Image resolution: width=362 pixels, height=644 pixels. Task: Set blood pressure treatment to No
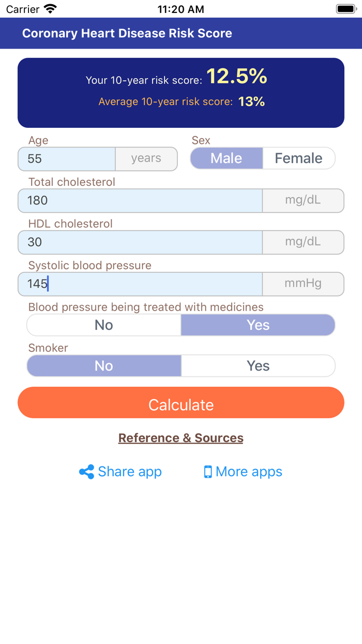tap(103, 325)
